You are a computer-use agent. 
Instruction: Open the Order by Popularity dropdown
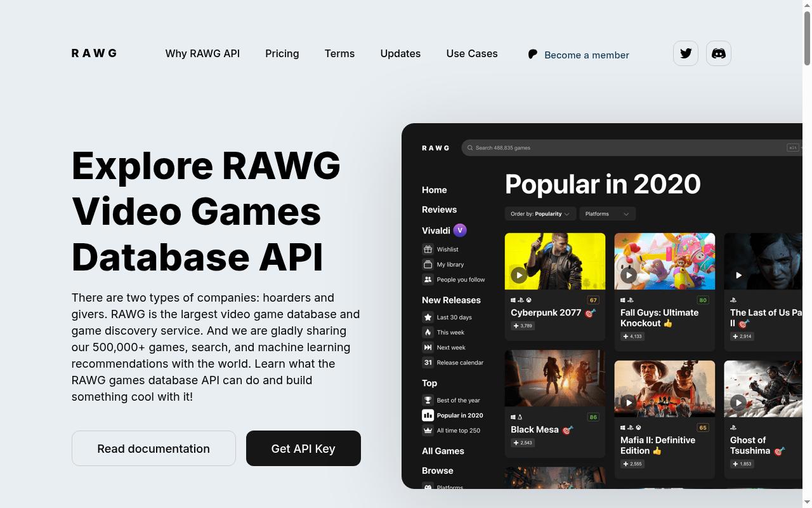click(540, 214)
